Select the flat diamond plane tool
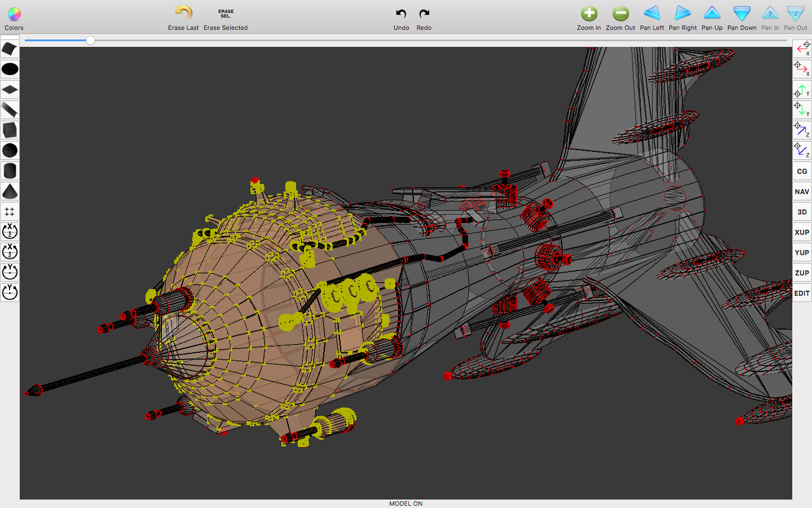Viewport: 812px width, 508px height. coord(10,89)
